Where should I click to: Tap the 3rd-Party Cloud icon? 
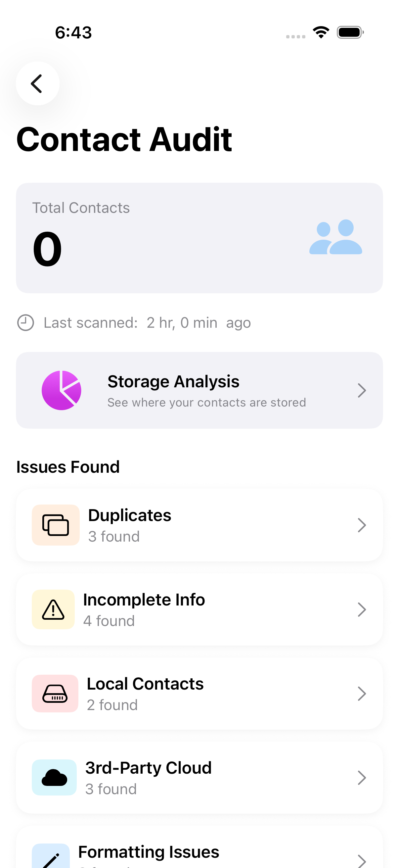point(54,777)
